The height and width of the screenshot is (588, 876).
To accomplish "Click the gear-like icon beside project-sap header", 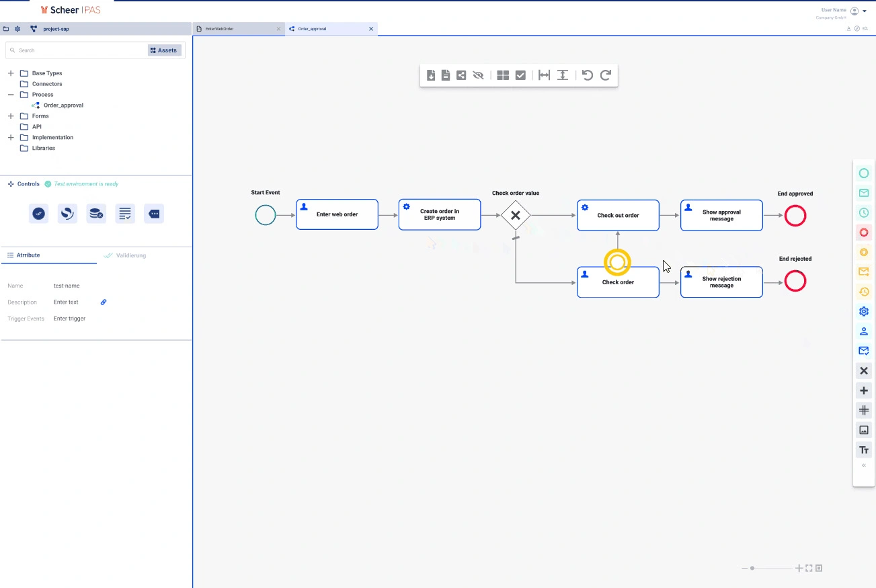I will pyautogui.click(x=17, y=29).
